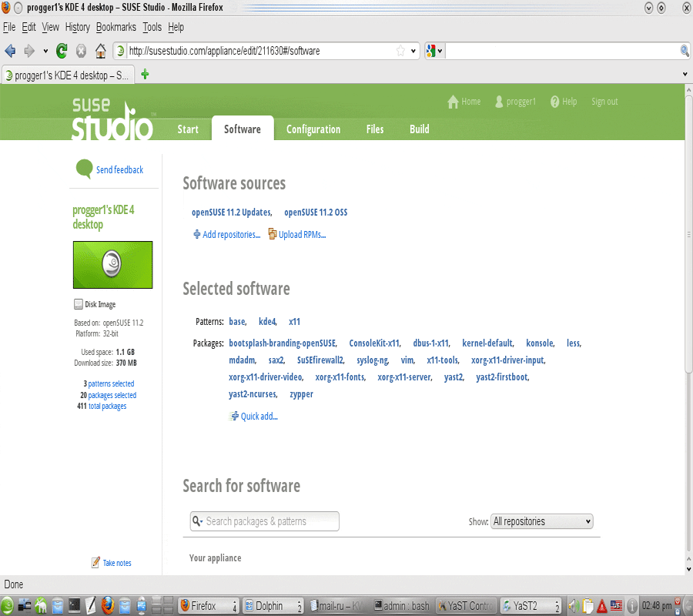
Task: Switch to the Configuration tab
Action: pos(313,129)
